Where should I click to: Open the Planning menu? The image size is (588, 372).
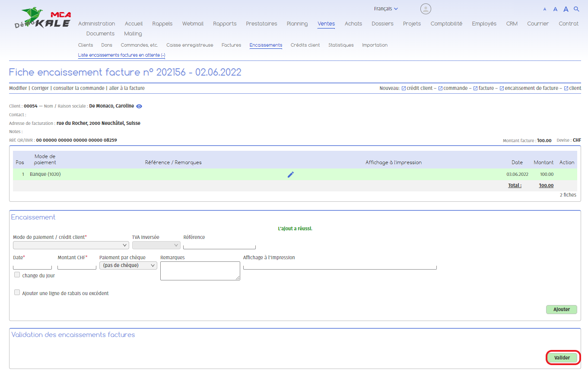coord(297,24)
